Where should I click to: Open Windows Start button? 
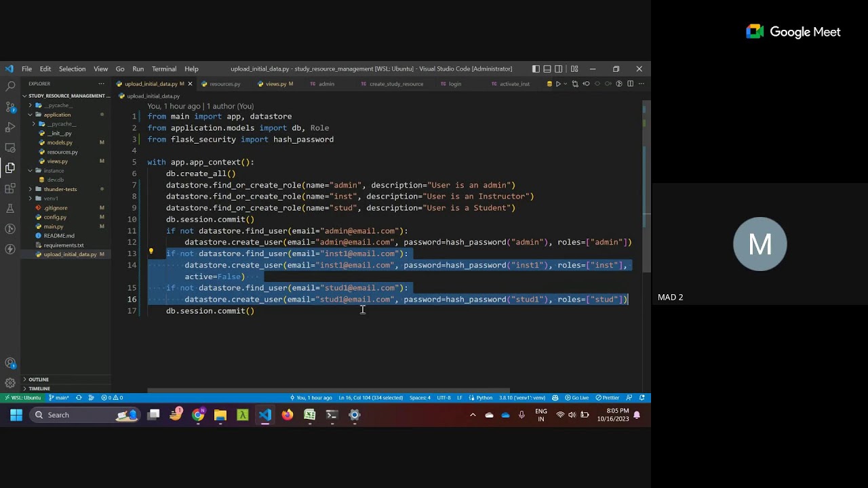coord(16,415)
